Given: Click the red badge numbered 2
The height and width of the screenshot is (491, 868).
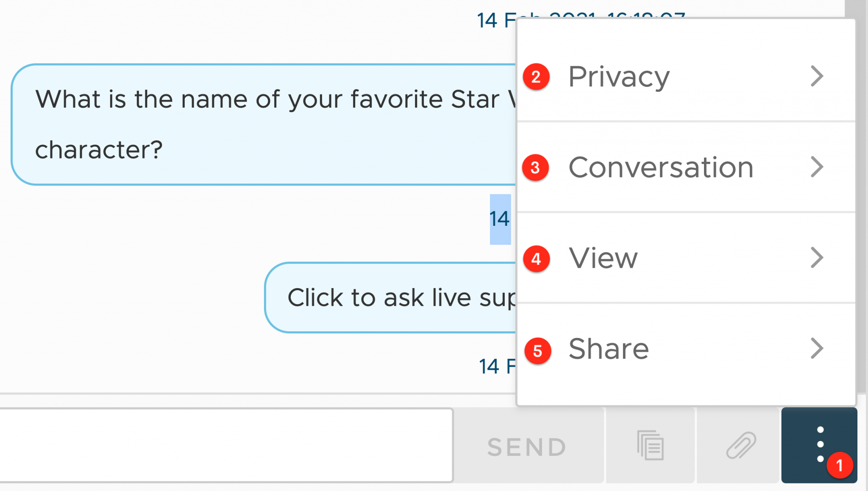Looking at the screenshot, I should [536, 77].
